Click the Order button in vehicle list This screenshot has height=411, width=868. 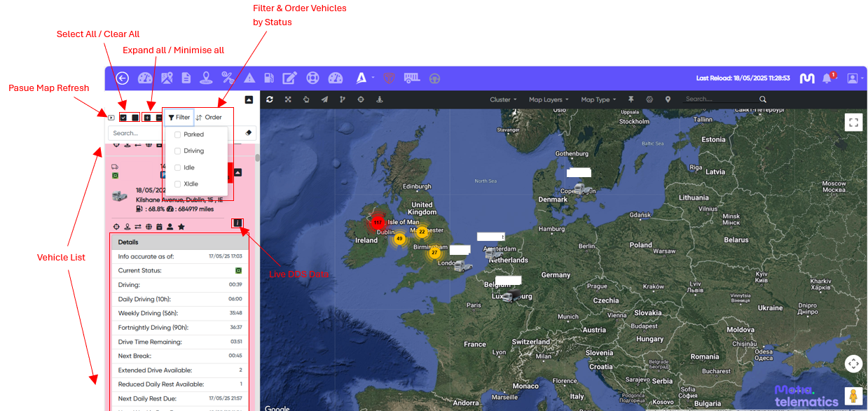[x=209, y=118]
